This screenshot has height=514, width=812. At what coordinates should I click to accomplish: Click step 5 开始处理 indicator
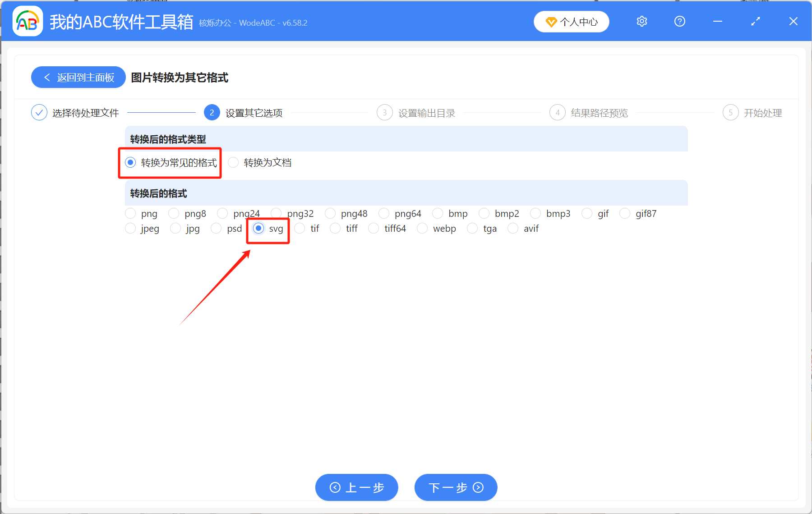pos(730,112)
